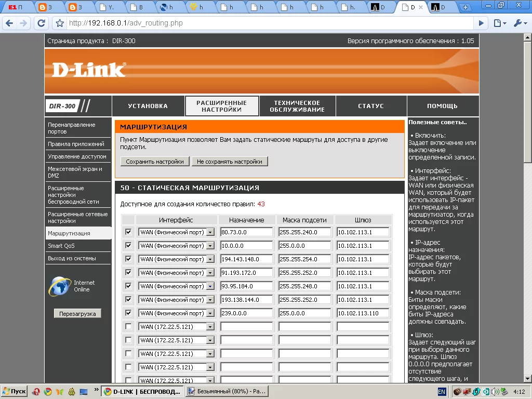Disable the 194.143.148.0 route checkbox
532x399 pixels.
point(128,259)
